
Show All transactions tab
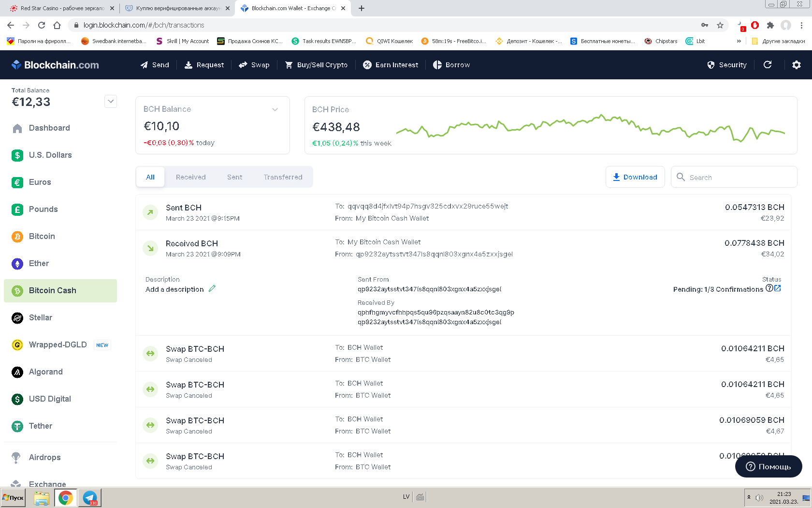150,177
